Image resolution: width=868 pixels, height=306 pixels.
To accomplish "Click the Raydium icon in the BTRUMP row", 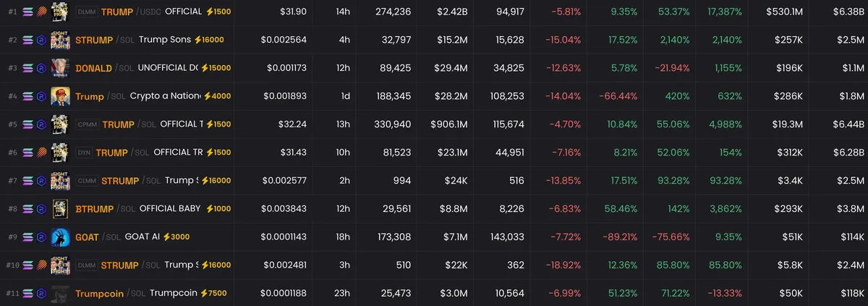I will [x=41, y=209].
